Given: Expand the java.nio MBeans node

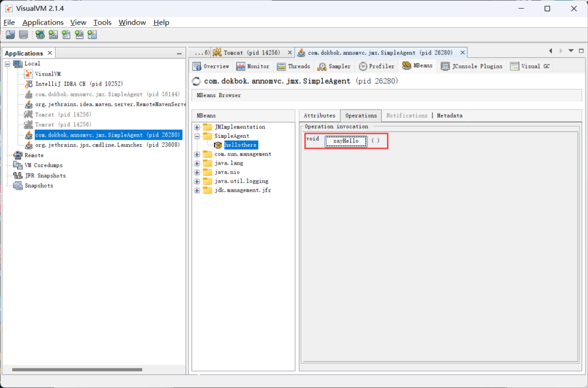Looking at the screenshot, I should [197, 172].
